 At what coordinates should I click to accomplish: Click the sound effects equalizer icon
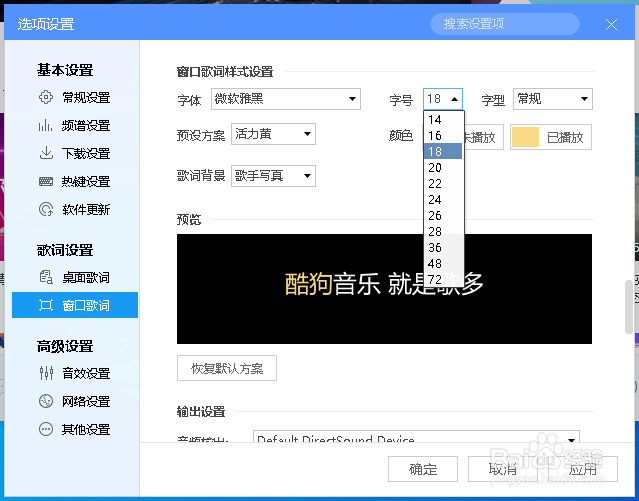point(46,373)
